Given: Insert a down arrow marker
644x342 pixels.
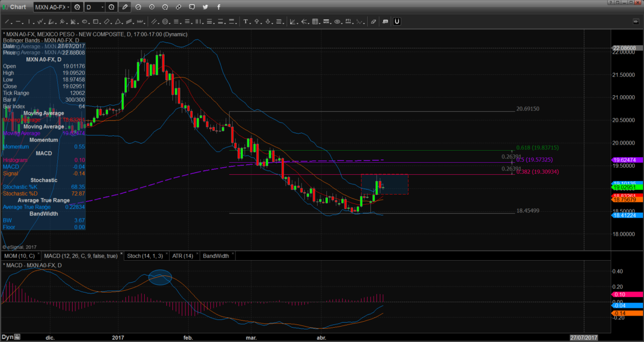Looking at the screenshot, I should pos(268,22).
